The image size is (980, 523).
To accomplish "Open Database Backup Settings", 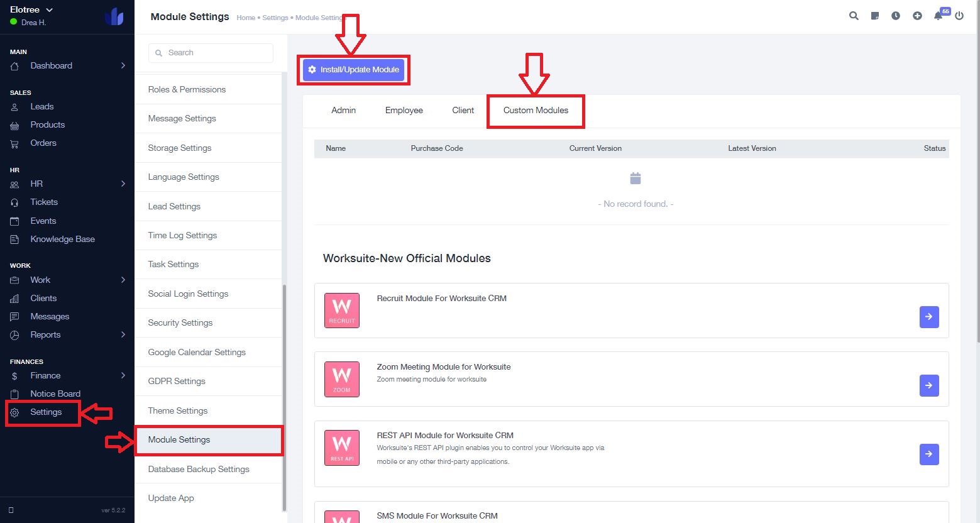I will (208, 469).
